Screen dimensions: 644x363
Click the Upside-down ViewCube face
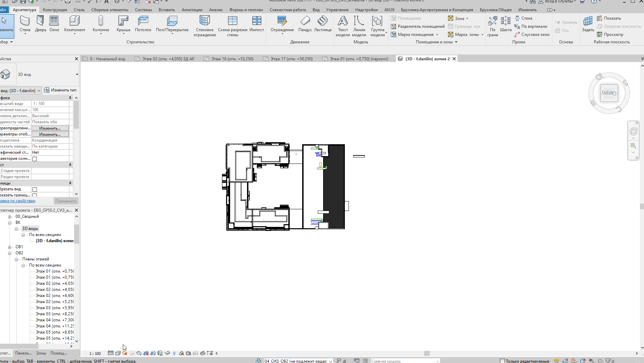[x=609, y=93]
